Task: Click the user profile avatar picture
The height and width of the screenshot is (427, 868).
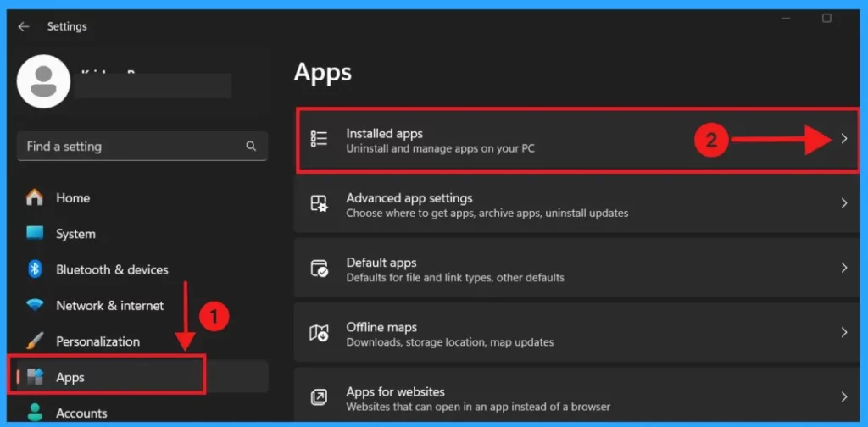Action: pyautogui.click(x=44, y=81)
